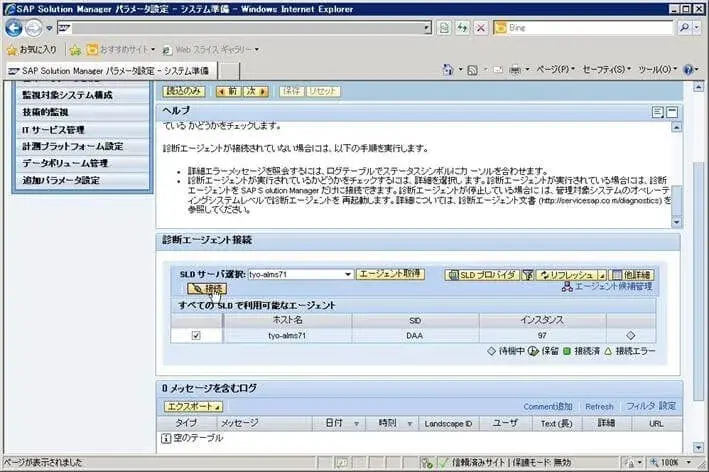Viewport: 709px width, 472px height.
Task: Open the recent pages dropdown arrow
Action: [x=49, y=28]
